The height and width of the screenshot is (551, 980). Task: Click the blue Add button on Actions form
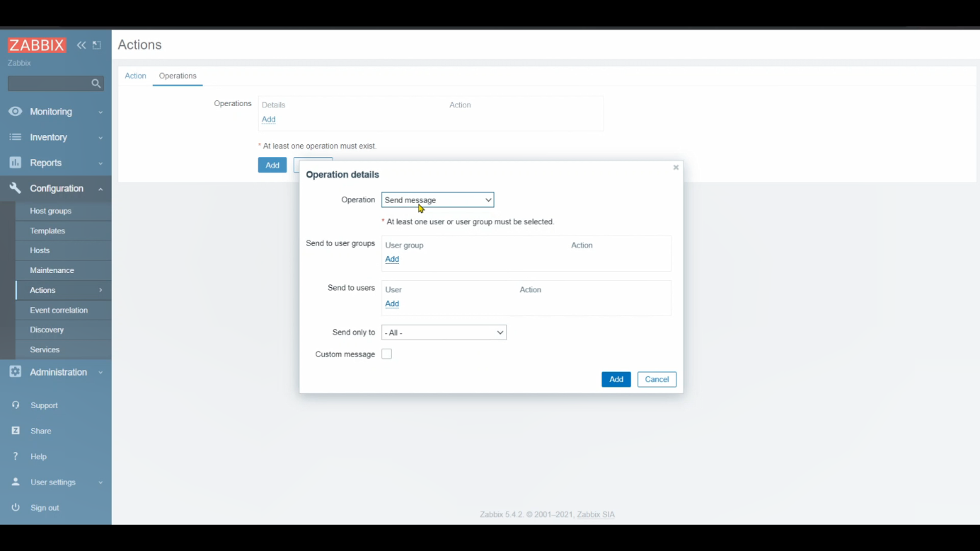(272, 165)
